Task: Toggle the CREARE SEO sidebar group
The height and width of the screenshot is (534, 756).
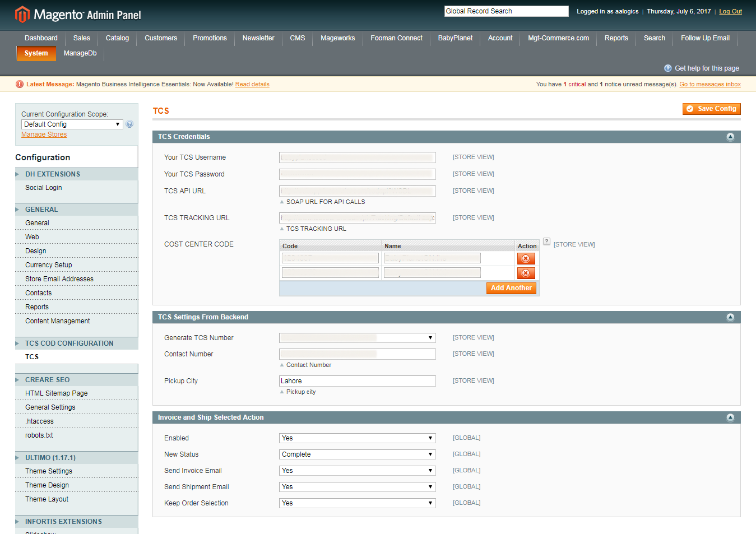Action: pos(76,380)
